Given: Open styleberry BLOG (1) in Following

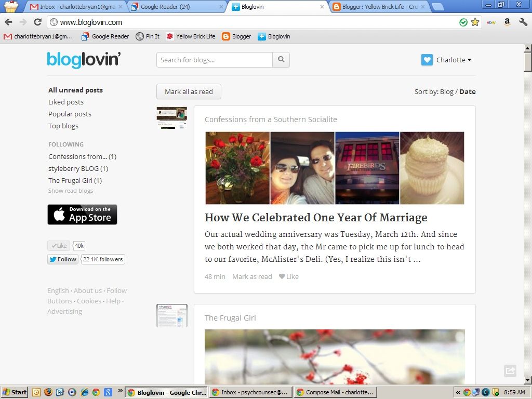Looking at the screenshot, I should click(x=78, y=169).
